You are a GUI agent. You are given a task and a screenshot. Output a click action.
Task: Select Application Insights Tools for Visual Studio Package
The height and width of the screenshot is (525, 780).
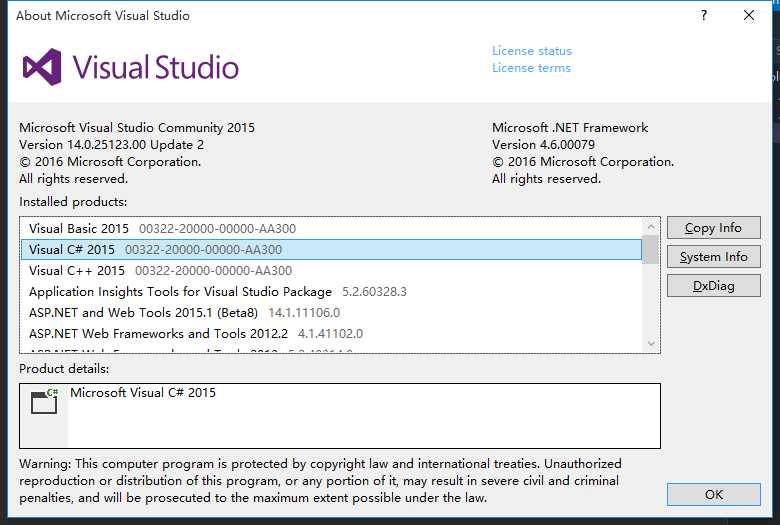coord(331,292)
